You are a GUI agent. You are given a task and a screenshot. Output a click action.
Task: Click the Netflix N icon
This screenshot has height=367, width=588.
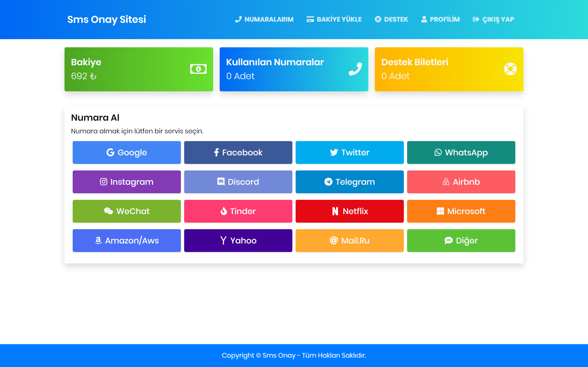coord(335,211)
